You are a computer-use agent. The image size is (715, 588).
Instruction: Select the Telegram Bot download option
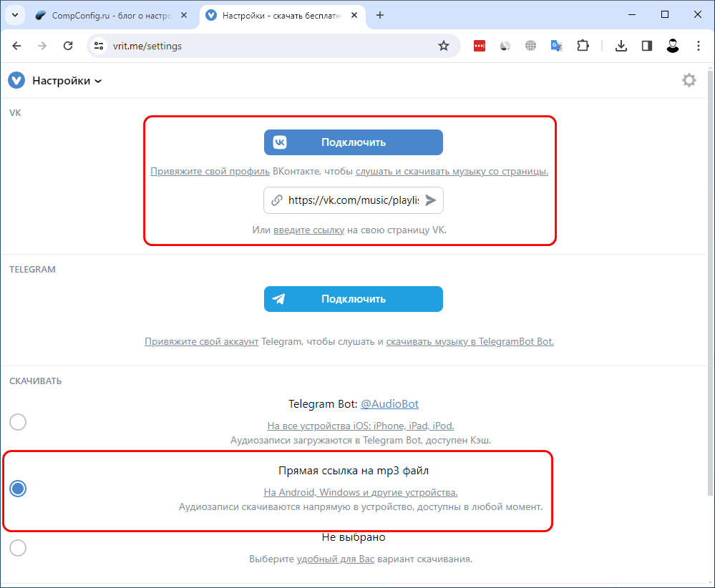coord(18,422)
